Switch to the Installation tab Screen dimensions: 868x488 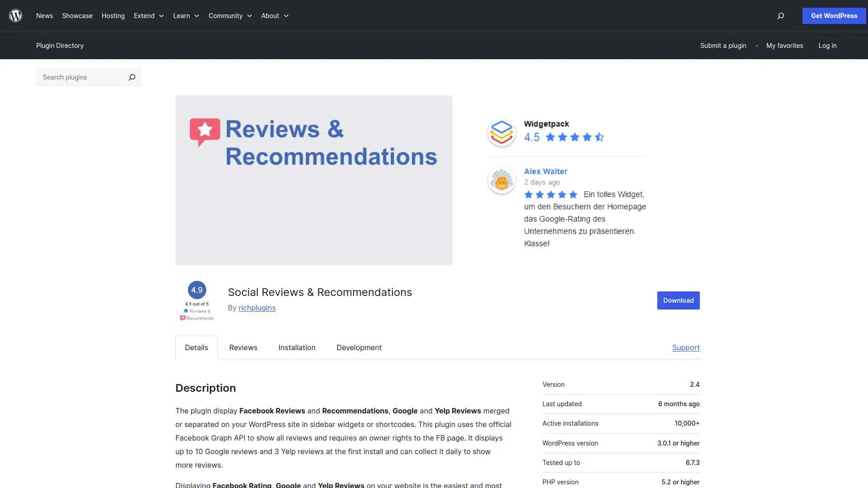297,347
